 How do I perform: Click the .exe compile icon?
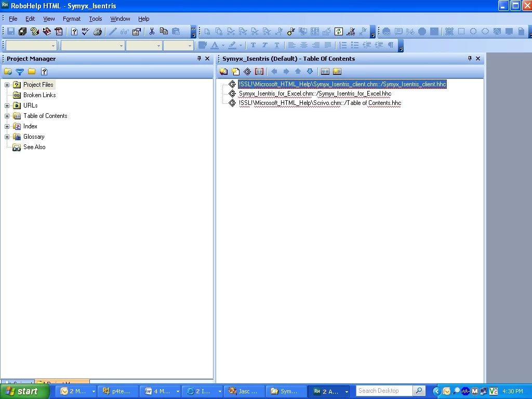(x=351, y=32)
